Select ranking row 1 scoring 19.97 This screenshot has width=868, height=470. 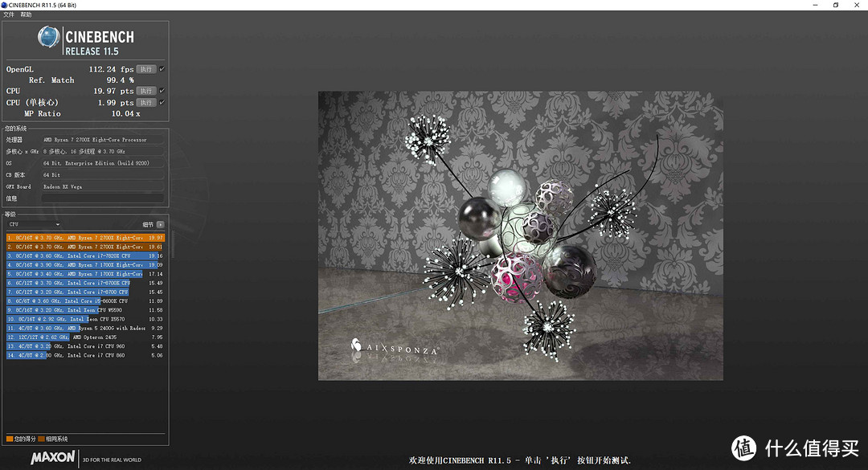[86, 238]
